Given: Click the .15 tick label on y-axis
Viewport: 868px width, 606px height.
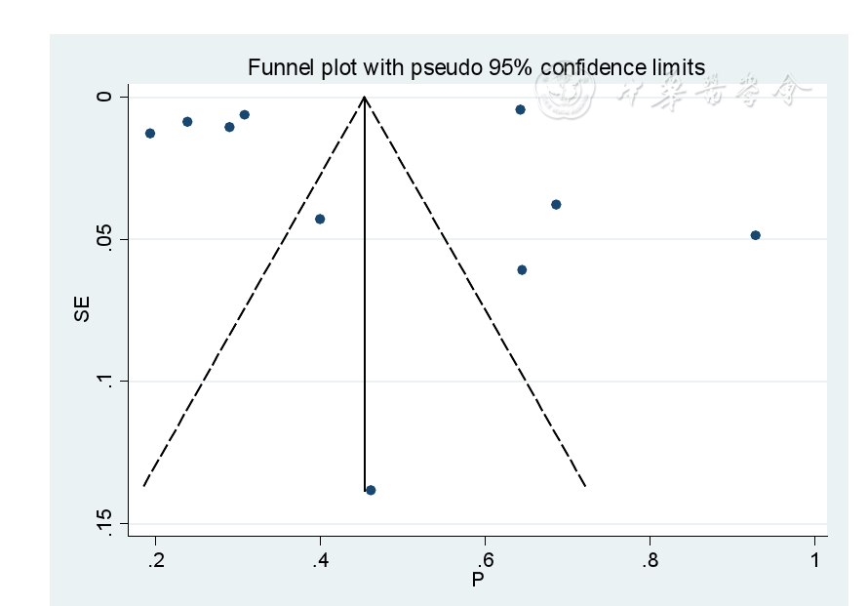Looking at the screenshot, I should click(x=106, y=523).
